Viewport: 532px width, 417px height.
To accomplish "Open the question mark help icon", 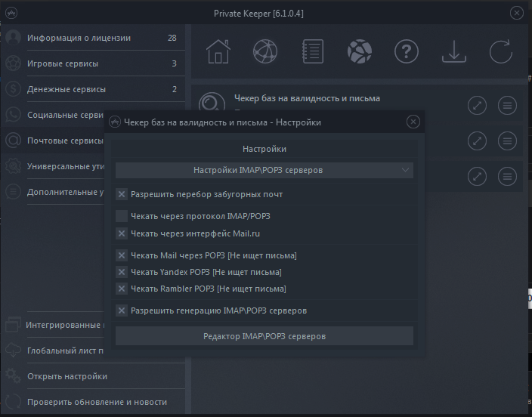I will point(407,51).
